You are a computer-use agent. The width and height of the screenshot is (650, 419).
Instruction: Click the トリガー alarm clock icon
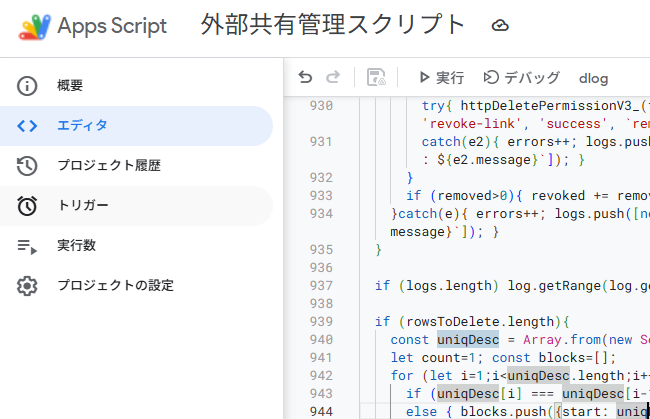tap(28, 206)
